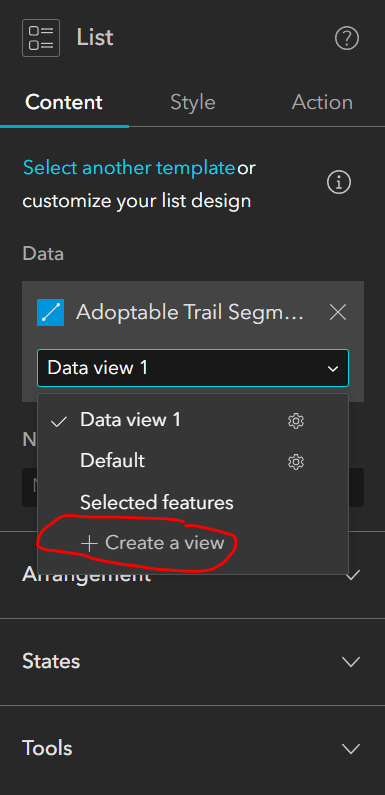Click the plus icon of Create a view
This screenshot has width=385, height=795.
point(89,544)
